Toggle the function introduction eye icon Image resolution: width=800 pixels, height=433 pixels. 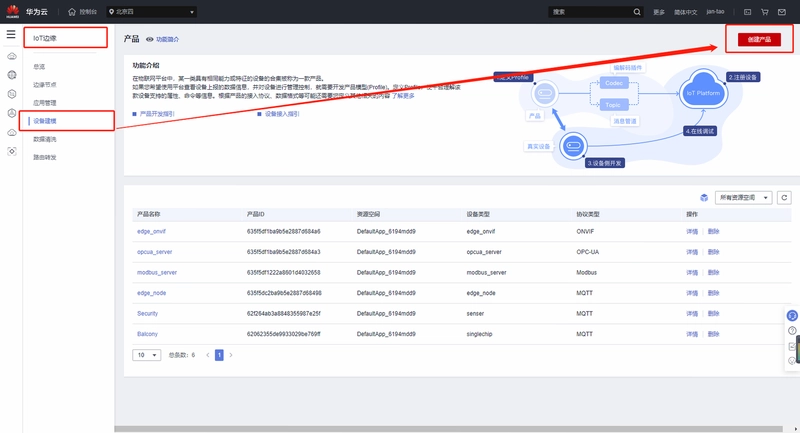[149, 39]
